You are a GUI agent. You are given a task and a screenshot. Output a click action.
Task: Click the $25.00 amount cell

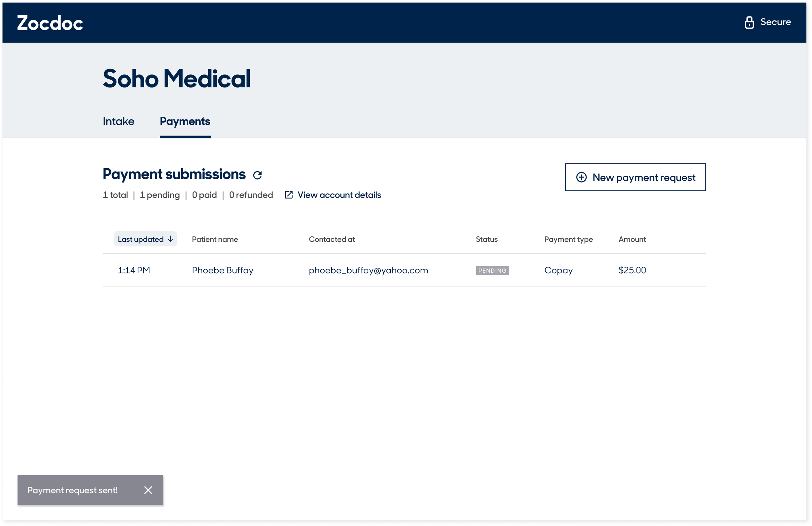[632, 270]
